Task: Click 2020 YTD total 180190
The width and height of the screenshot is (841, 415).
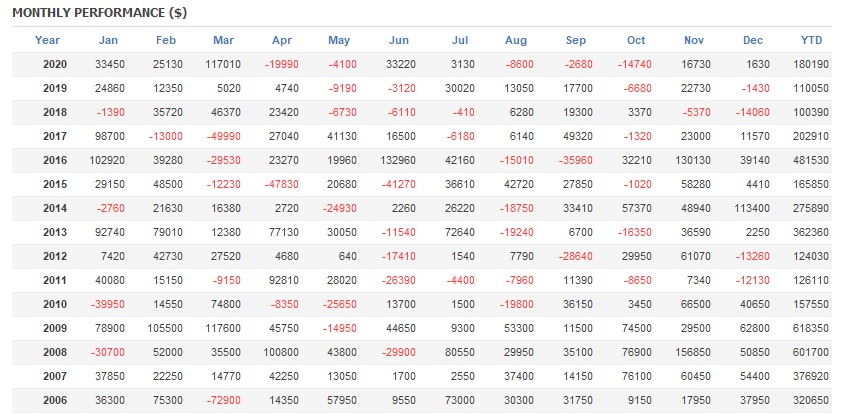Action: pos(810,64)
